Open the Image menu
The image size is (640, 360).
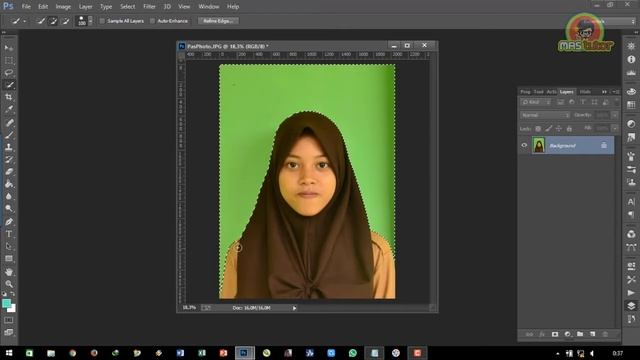coord(63,7)
